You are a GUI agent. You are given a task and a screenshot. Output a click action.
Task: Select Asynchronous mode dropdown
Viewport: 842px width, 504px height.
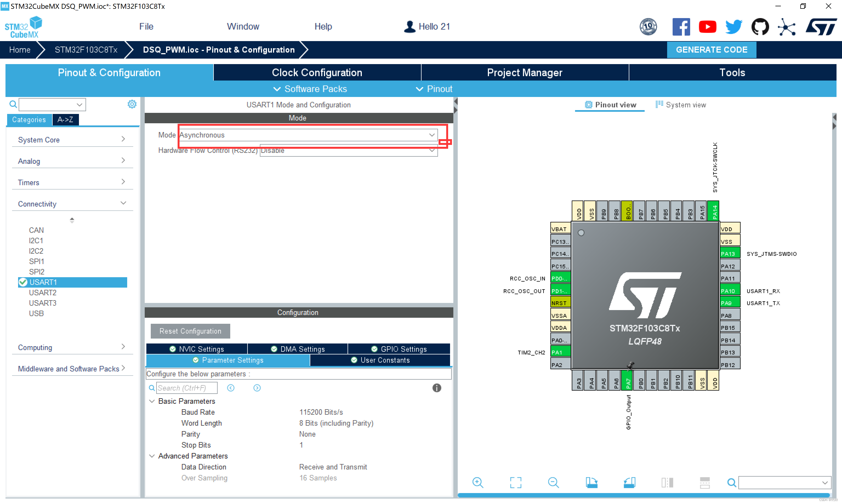tap(307, 135)
